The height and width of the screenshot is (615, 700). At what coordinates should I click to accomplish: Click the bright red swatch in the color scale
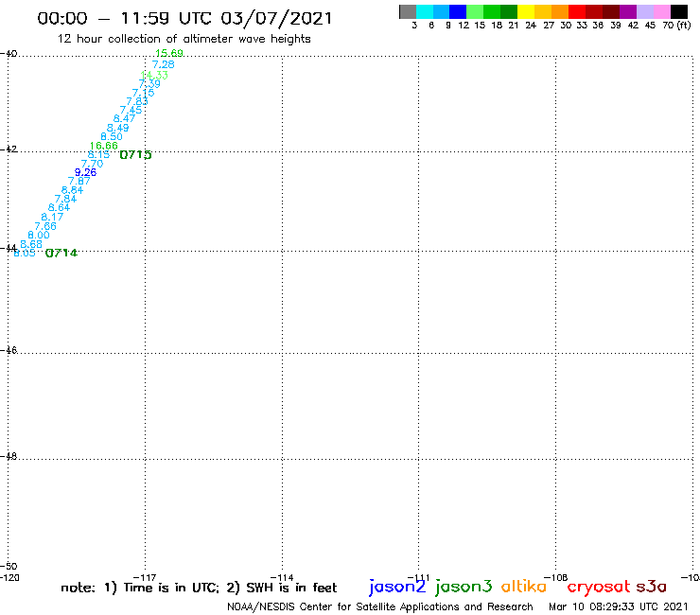[x=577, y=11]
